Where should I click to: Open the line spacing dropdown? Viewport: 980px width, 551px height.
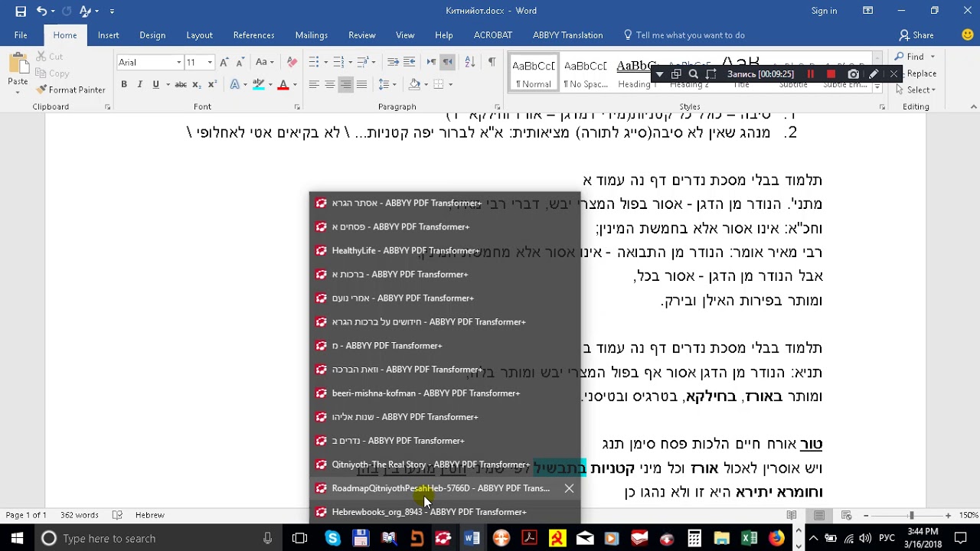tap(387, 84)
